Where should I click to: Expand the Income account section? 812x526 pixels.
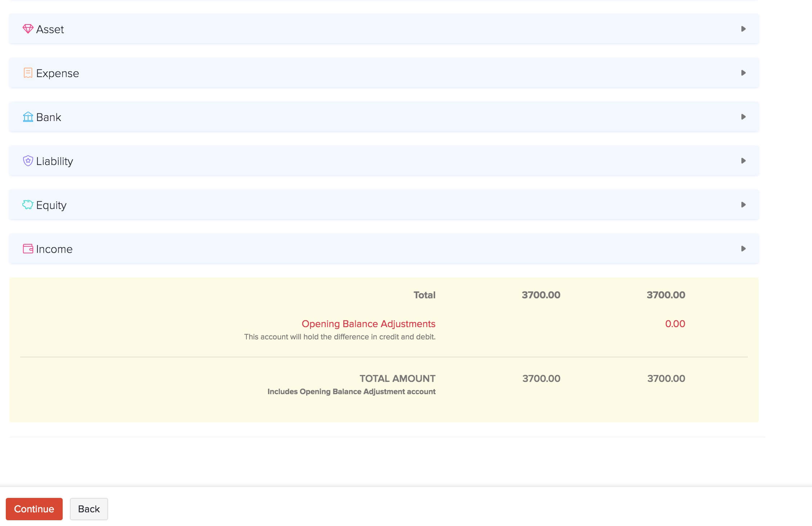coord(743,249)
